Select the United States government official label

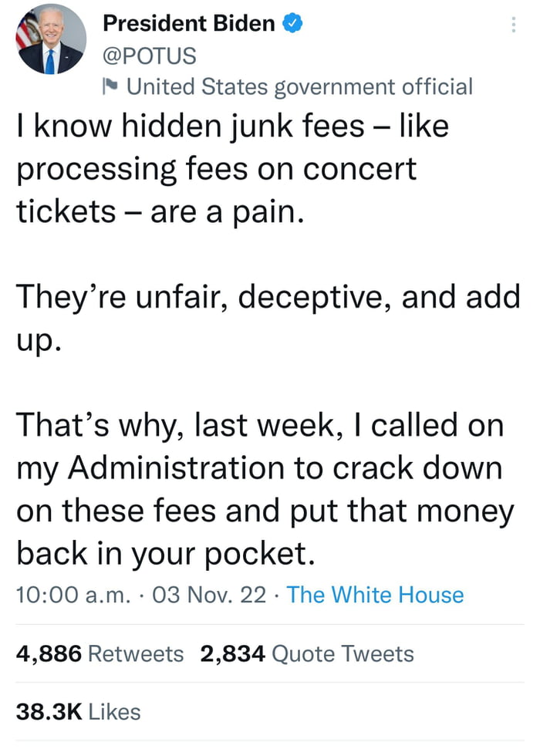pos(301,86)
